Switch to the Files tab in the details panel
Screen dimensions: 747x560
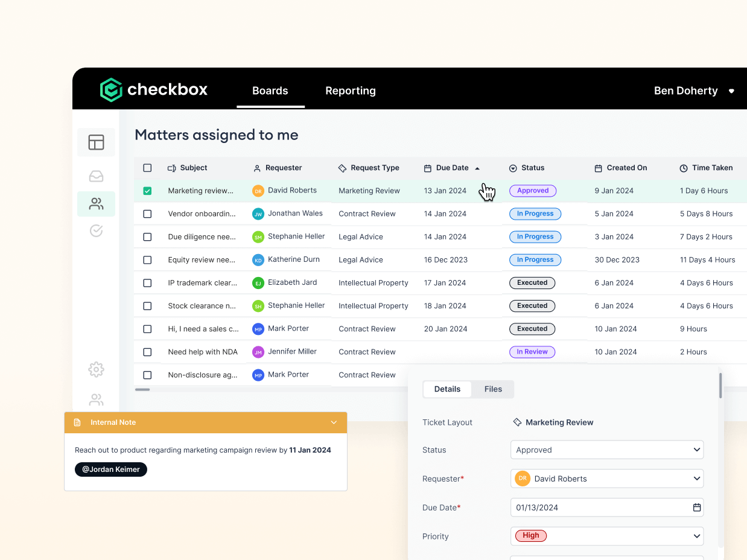(493, 389)
